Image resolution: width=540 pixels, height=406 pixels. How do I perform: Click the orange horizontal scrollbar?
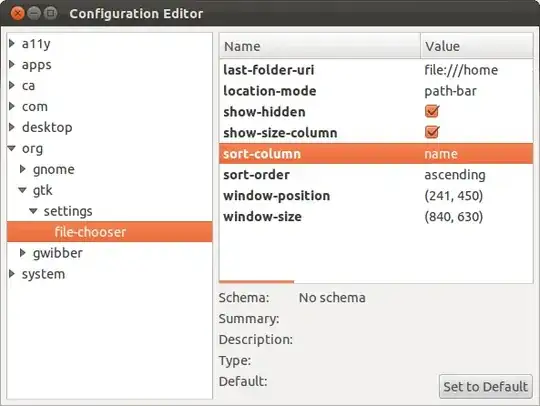pyautogui.click(x=257, y=282)
